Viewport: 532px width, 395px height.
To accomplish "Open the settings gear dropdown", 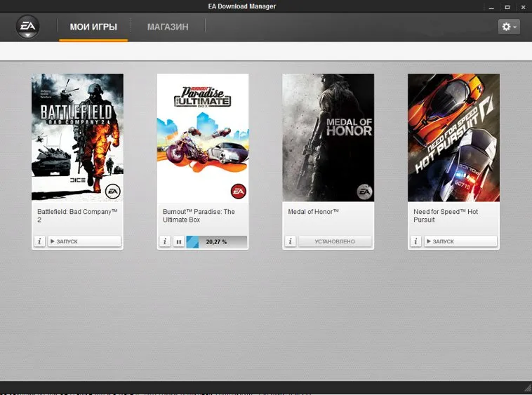I will tap(509, 27).
